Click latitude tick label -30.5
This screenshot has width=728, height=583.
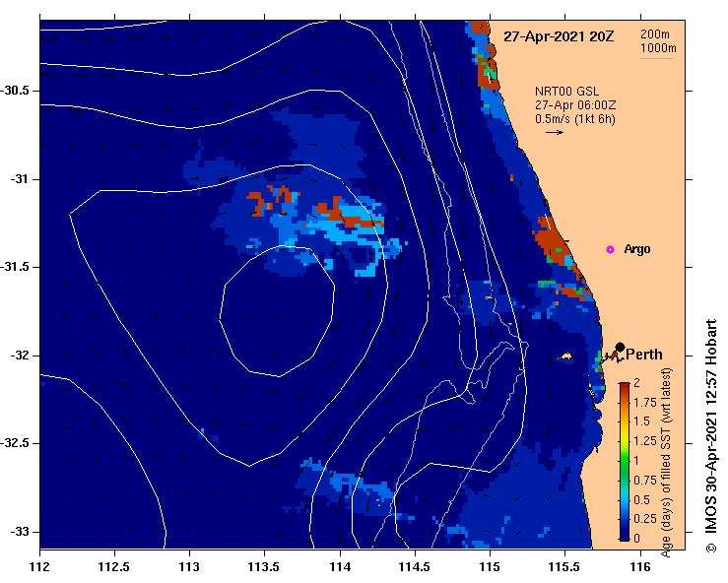tap(14, 91)
